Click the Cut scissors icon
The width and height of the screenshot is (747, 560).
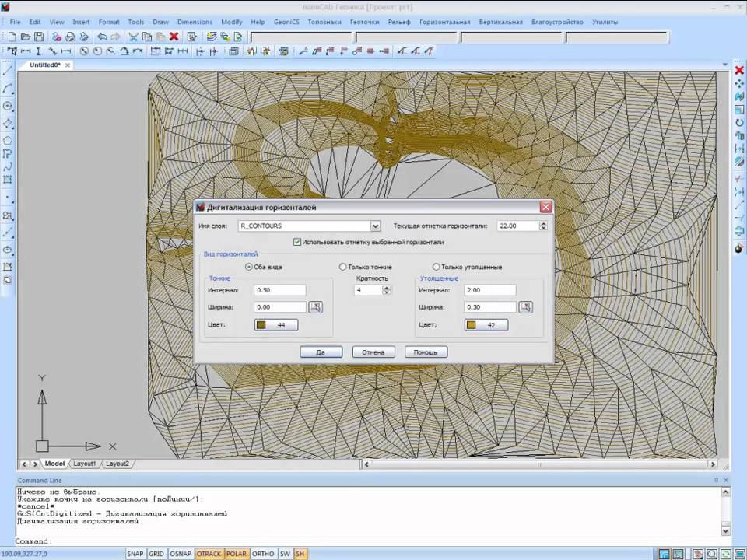click(x=133, y=37)
